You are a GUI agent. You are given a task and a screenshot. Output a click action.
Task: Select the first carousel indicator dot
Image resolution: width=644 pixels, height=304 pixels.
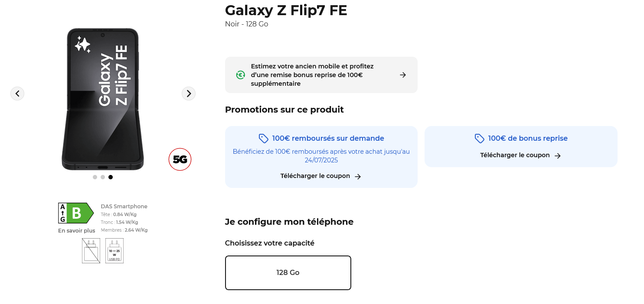(x=95, y=177)
